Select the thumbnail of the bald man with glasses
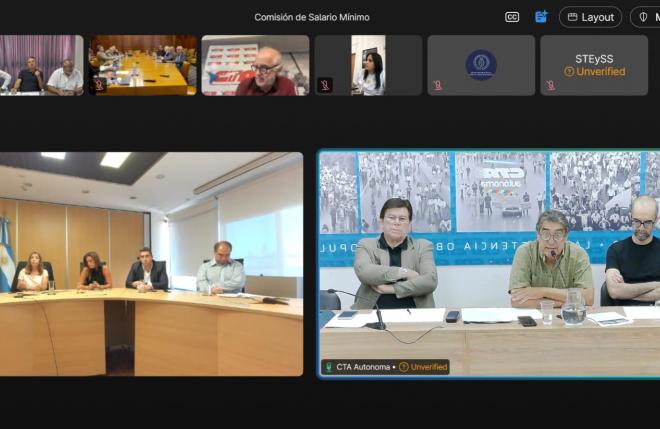 click(255, 65)
